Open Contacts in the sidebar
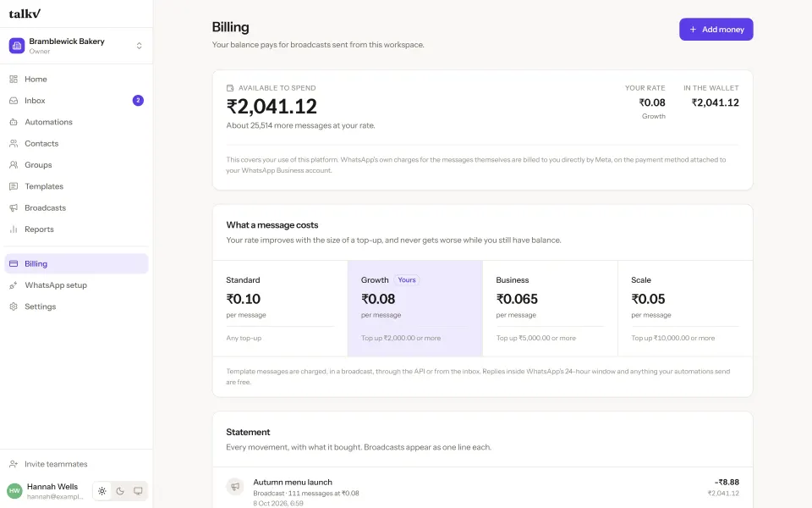The height and width of the screenshot is (508, 812). [x=76, y=144]
